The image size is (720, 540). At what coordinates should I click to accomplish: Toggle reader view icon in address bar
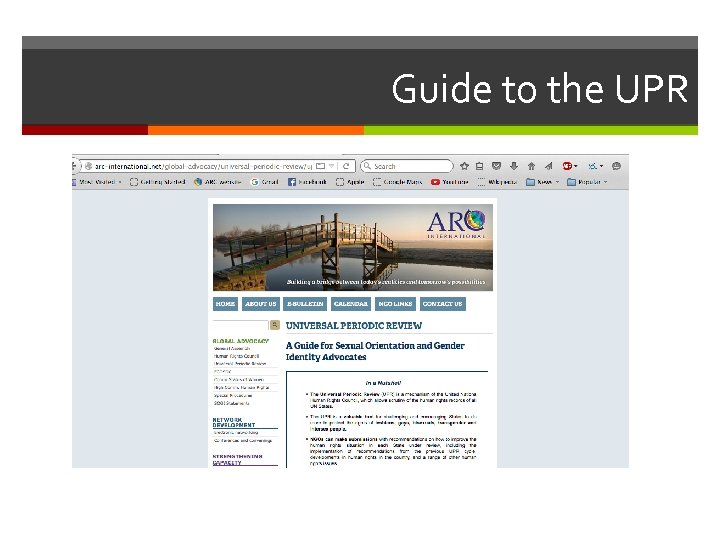(x=321, y=166)
